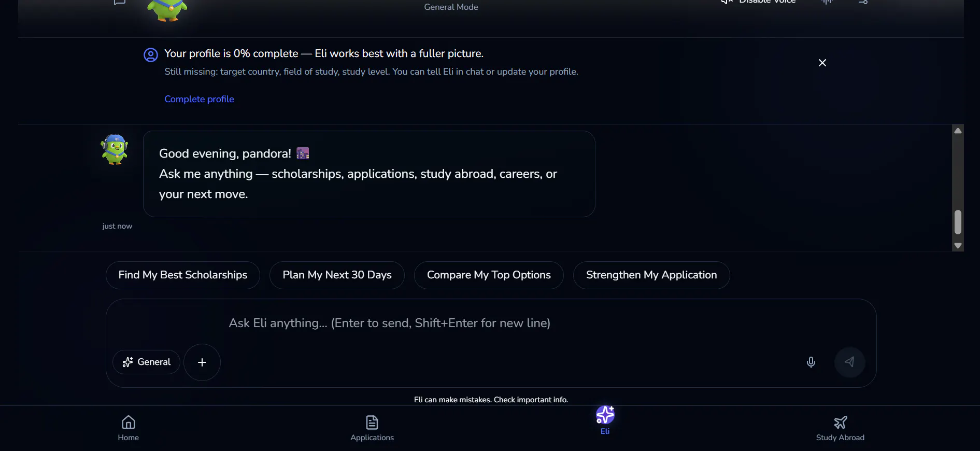The width and height of the screenshot is (980, 451).
Task: Click the Eli greeting message bubble
Action: pos(369,174)
